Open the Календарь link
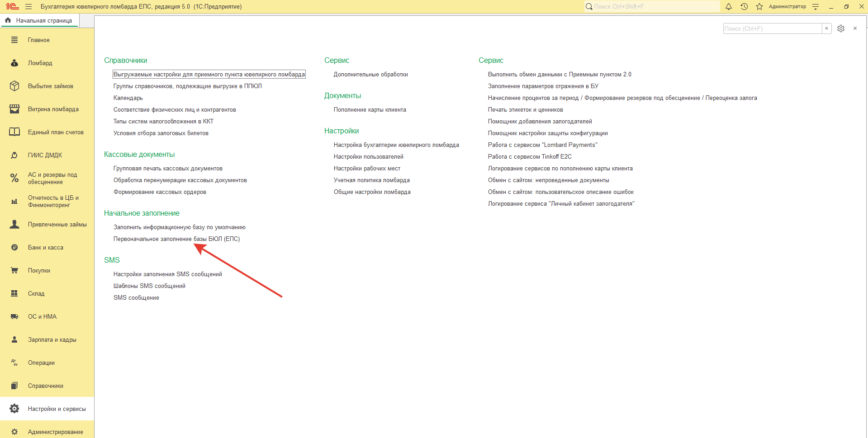This screenshot has width=868, height=438. tap(128, 98)
